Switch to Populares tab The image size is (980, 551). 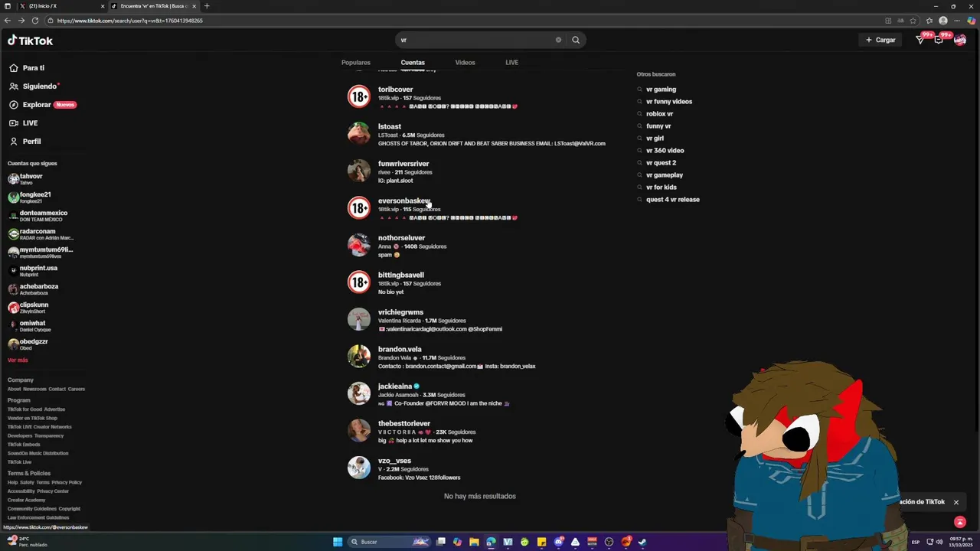(x=356, y=63)
